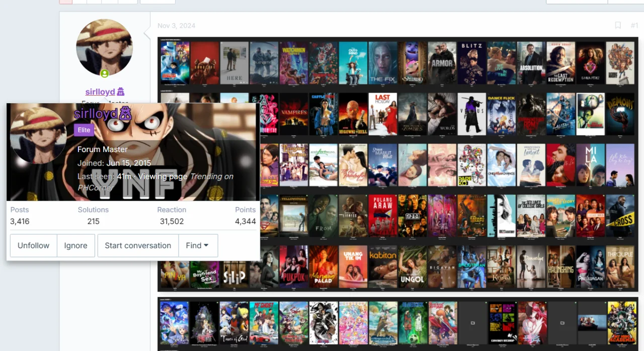The image size is (644, 351).
Task: Click the Solutions count 215
Action: click(93, 221)
